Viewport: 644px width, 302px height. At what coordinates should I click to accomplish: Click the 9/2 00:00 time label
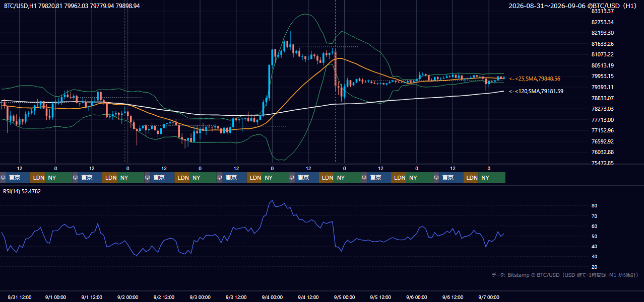tap(127, 297)
